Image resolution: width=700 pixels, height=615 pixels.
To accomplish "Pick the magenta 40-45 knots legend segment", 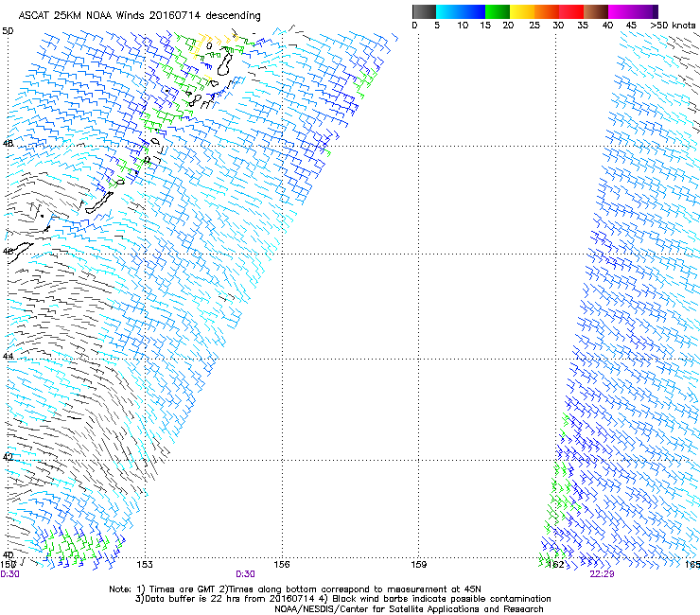I will 621,11.
